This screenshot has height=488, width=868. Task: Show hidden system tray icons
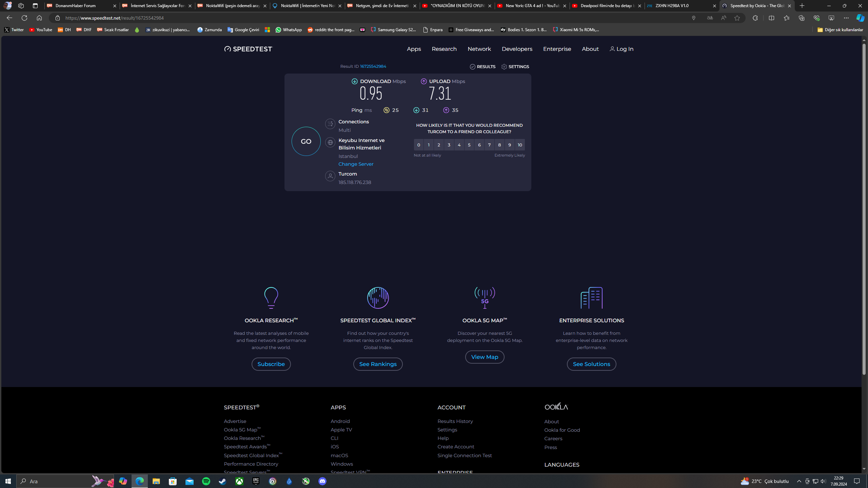pyautogui.click(x=799, y=481)
